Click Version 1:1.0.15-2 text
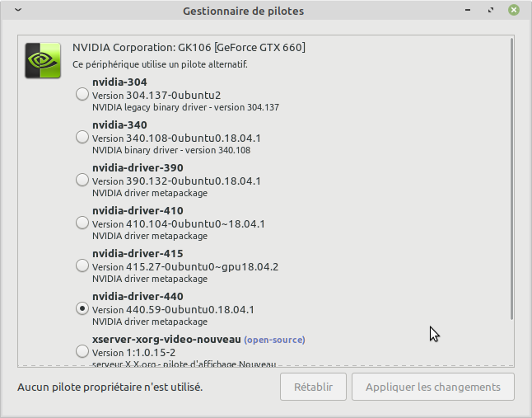This screenshot has height=418, width=532. click(x=133, y=353)
